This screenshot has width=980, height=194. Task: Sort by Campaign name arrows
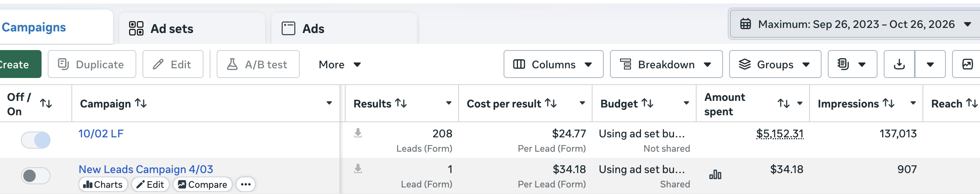141,103
